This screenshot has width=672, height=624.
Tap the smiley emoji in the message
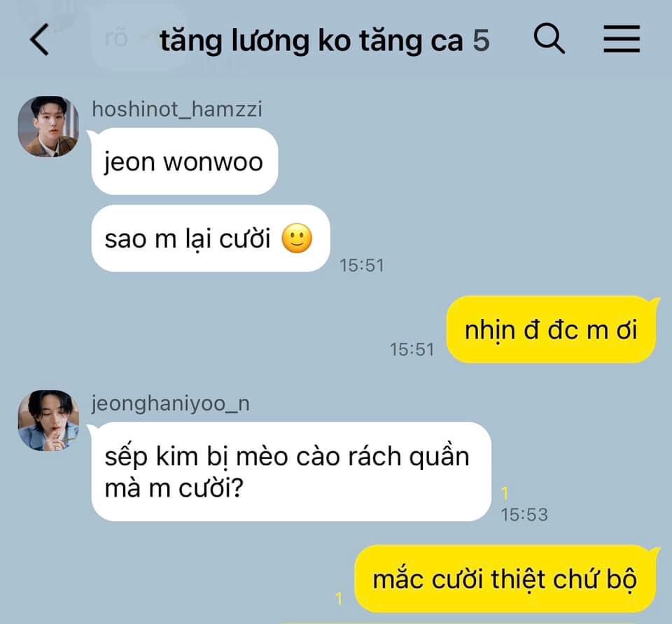click(297, 238)
